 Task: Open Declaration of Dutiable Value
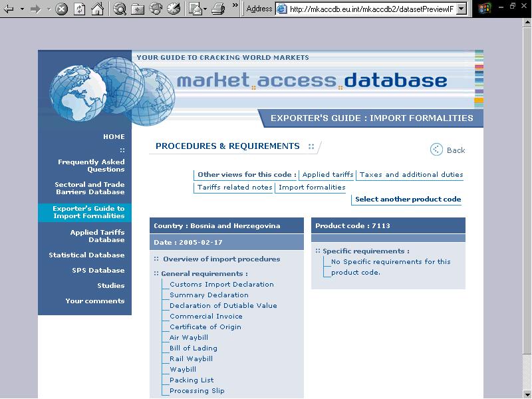tap(223, 306)
